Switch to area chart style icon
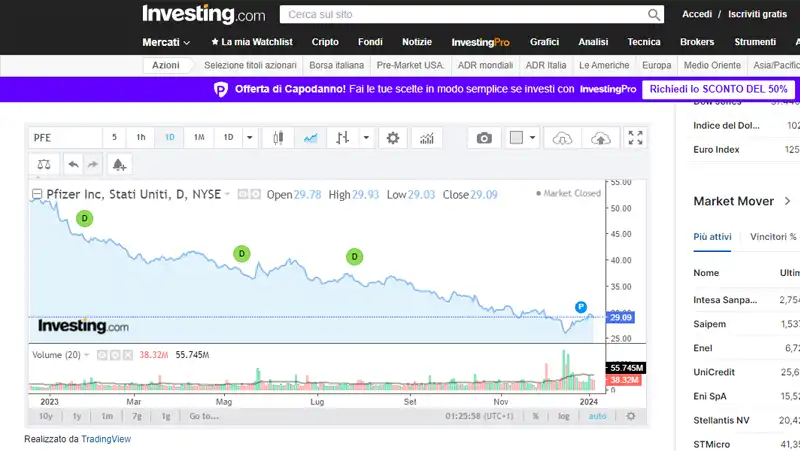The height and width of the screenshot is (451, 800). pos(311,138)
